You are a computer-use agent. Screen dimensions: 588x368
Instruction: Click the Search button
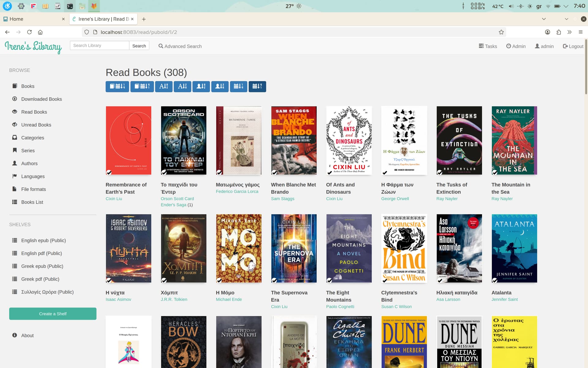click(139, 46)
